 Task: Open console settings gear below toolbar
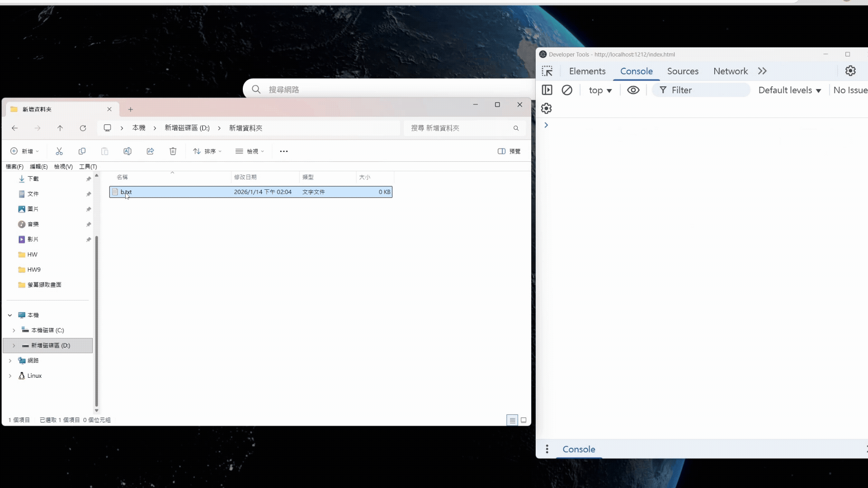pos(546,108)
